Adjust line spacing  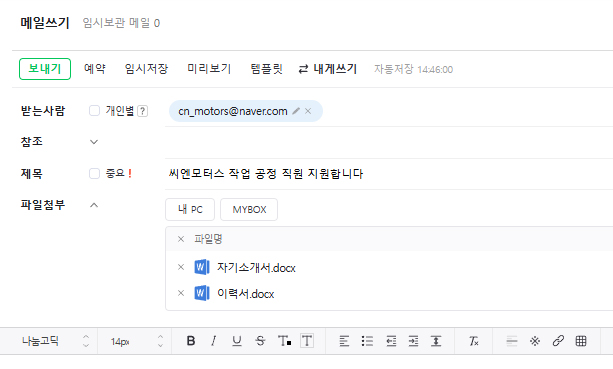point(436,341)
